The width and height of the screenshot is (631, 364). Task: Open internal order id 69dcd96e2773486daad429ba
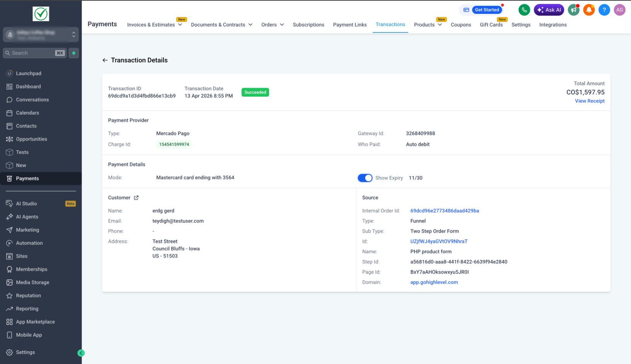click(x=445, y=211)
